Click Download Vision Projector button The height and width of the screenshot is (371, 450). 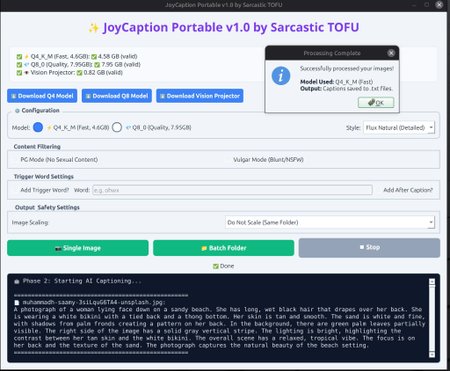click(200, 96)
